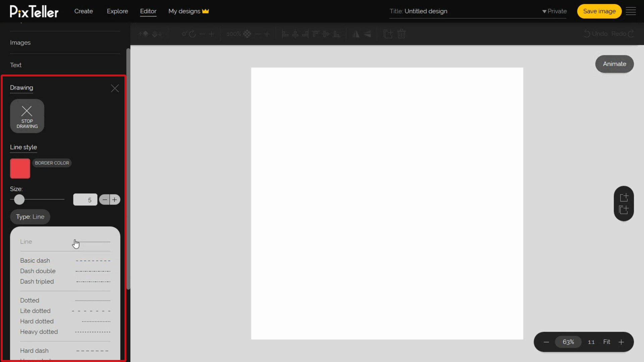
Task: Click the rotate icon in the toolbar
Action: tap(192, 34)
